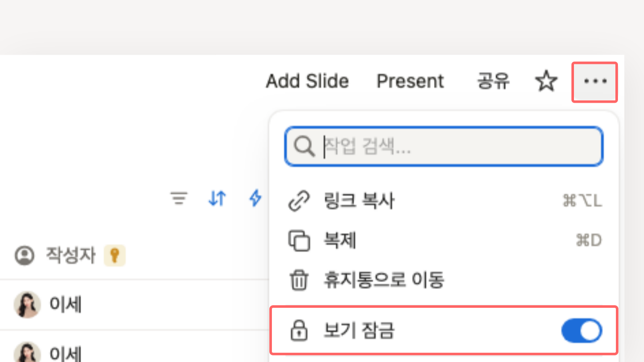Click the 링크 복사 link icon

pos(299,201)
